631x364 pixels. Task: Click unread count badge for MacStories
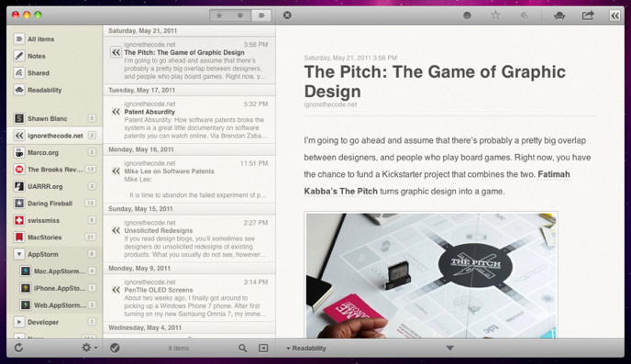tap(90, 237)
